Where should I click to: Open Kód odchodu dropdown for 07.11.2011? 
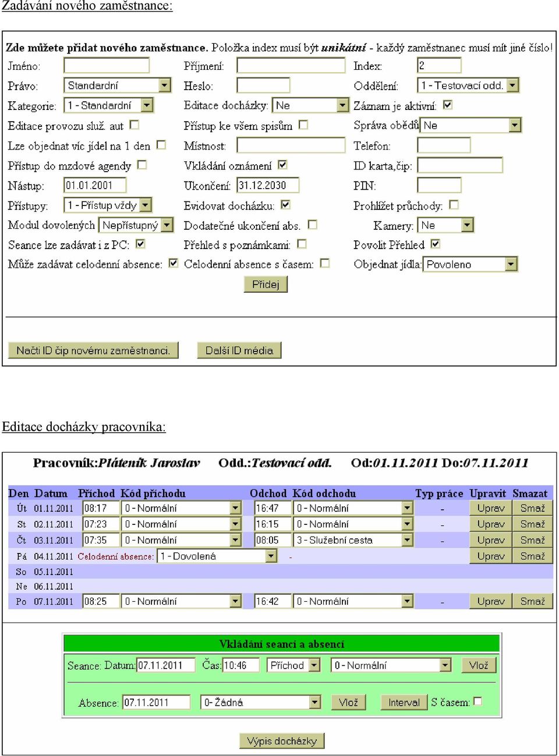(353, 601)
